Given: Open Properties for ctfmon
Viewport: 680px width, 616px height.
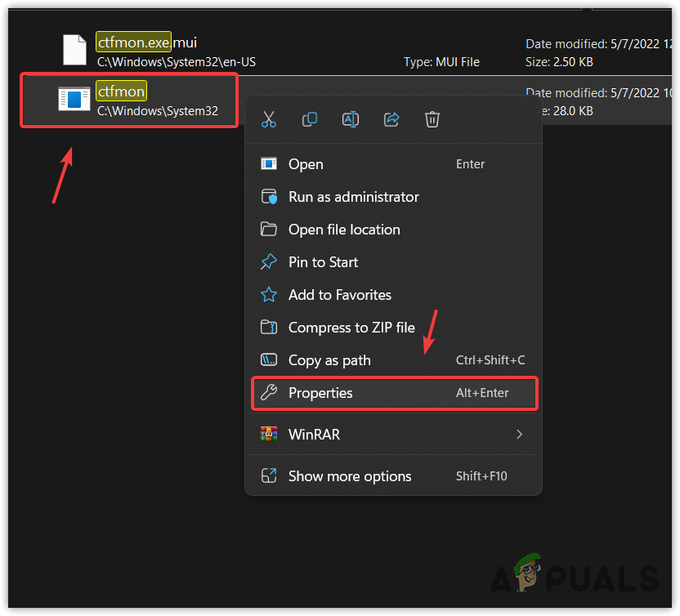Looking at the screenshot, I should click(320, 393).
